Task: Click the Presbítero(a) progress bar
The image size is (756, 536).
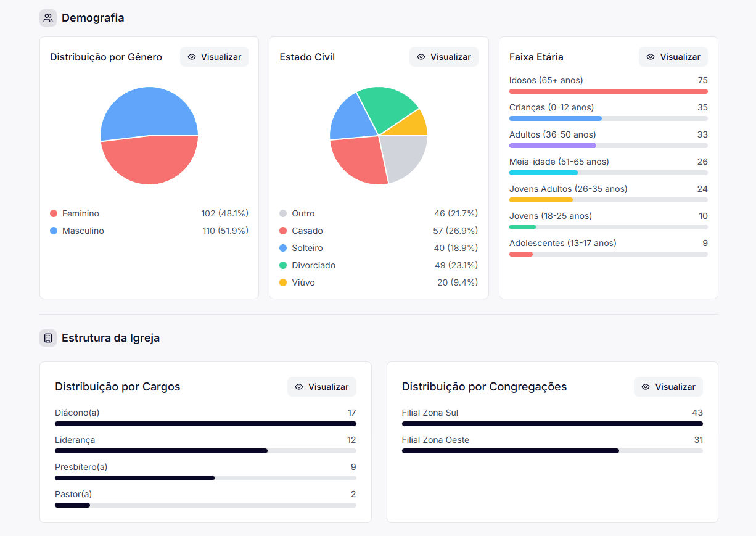Action: [x=205, y=478]
